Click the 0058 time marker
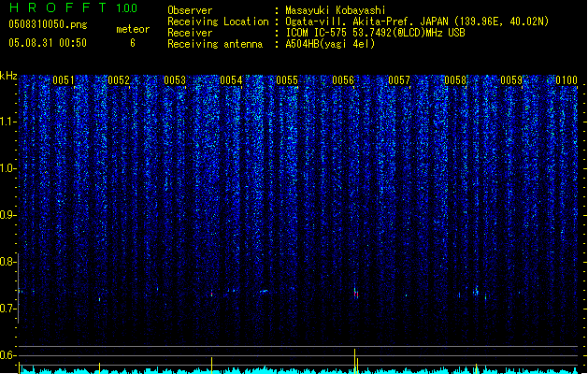This screenshot has height=374, width=588. click(455, 80)
